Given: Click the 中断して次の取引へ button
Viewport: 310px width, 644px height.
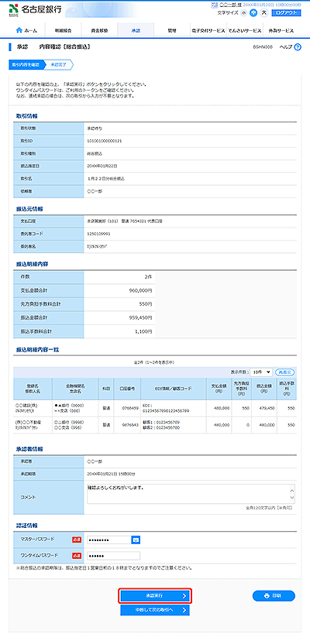Looking at the screenshot, I should click(155, 610).
